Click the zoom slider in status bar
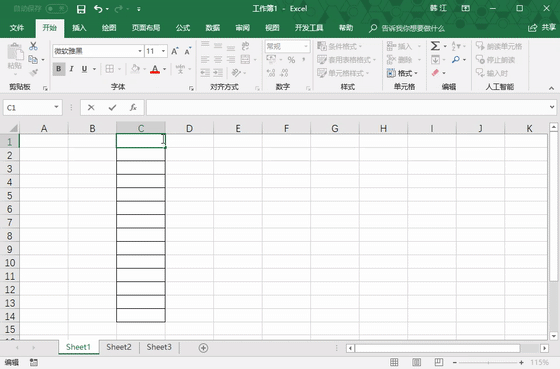 point(488,363)
